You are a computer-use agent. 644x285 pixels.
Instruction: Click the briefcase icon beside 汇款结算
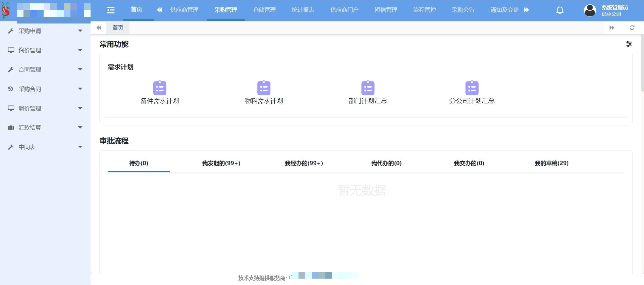tap(11, 128)
